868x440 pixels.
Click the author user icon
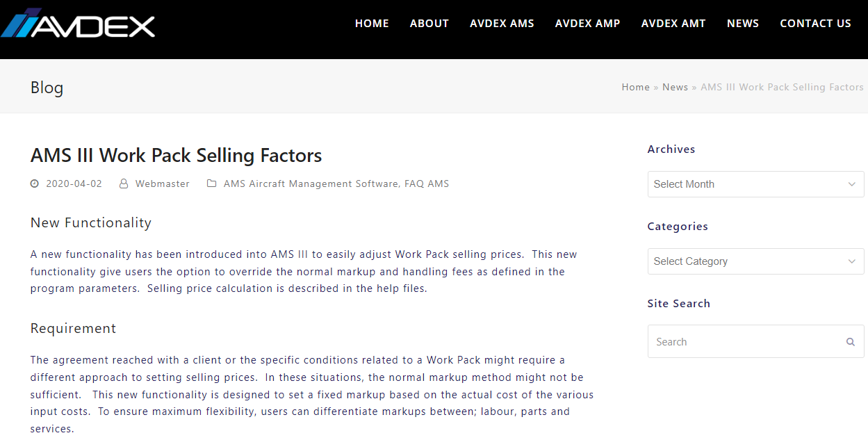124,184
